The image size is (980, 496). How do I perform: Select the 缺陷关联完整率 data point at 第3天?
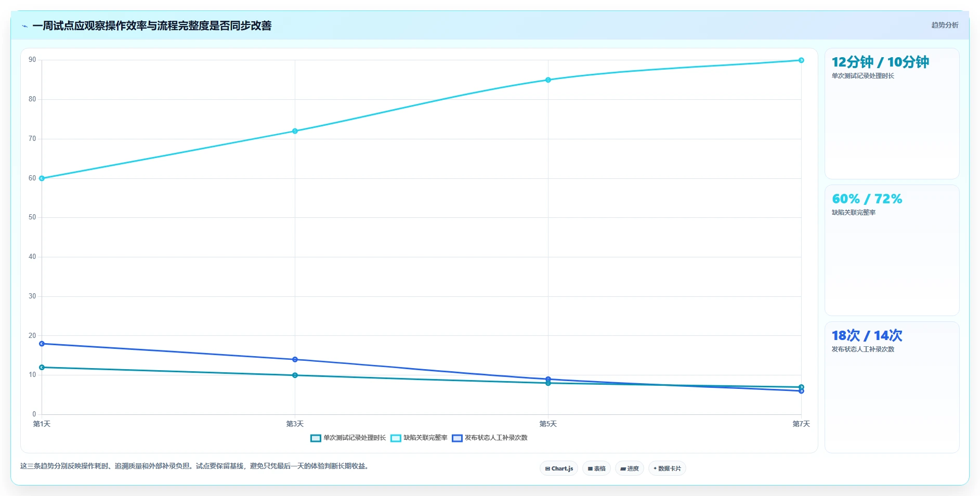click(295, 131)
